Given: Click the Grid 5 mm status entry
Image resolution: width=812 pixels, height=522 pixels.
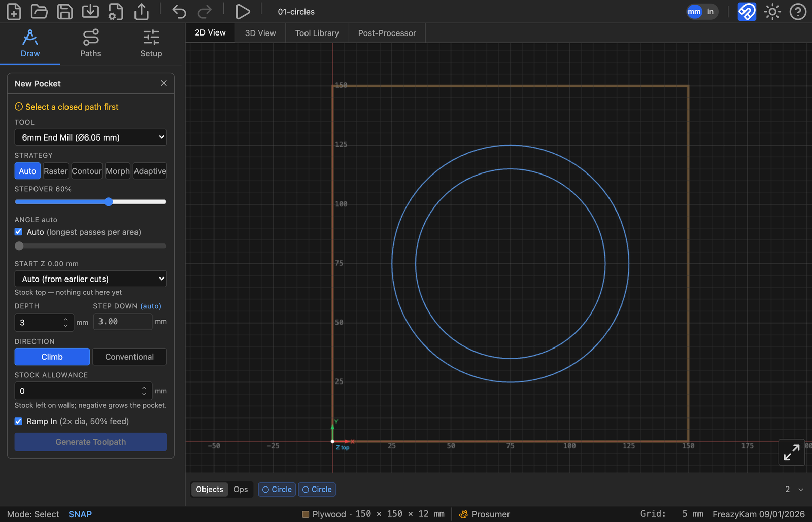Looking at the screenshot, I should [672, 514].
